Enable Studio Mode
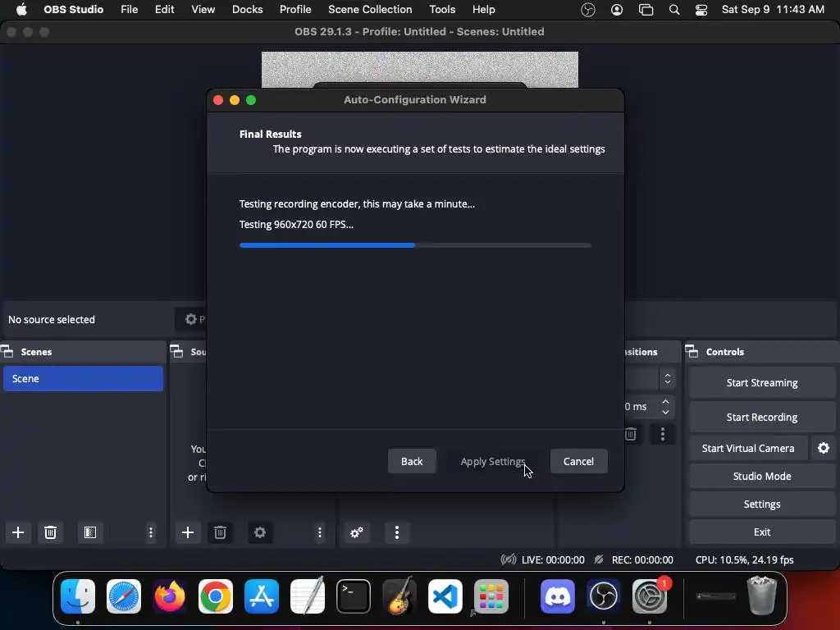Viewport: 840px width, 630px height. (762, 476)
